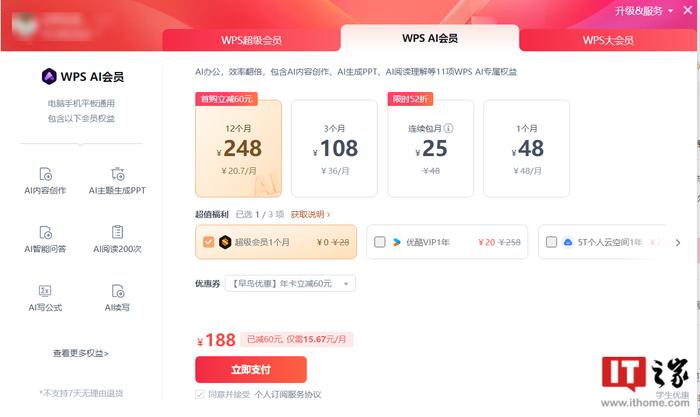Click the WPS AI会员 purple logo
Image resolution: width=700 pixels, height=417 pixels.
49,76
